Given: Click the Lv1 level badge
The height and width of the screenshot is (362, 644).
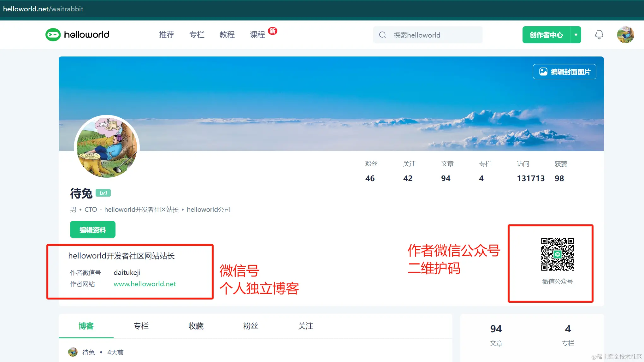Looking at the screenshot, I should 103,193.
